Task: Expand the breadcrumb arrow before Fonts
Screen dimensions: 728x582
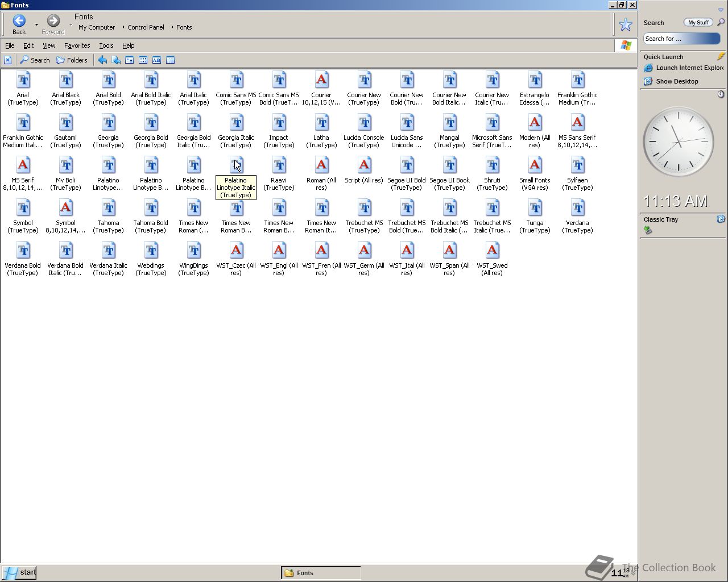Action: [172, 27]
